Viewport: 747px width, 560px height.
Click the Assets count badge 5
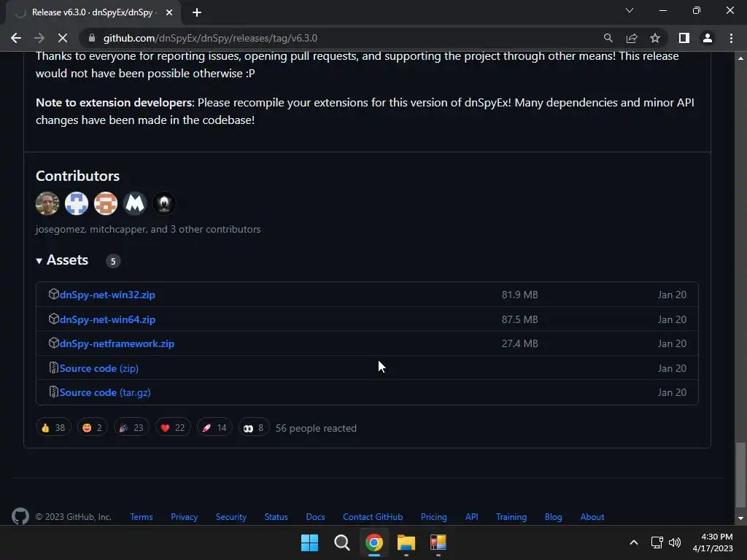pyautogui.click(x=113, y=261)
